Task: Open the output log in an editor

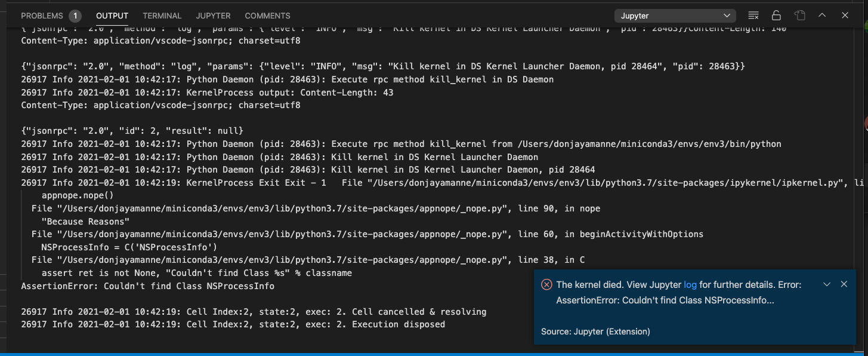Action: pyautogui.click(x=800, y=16)
